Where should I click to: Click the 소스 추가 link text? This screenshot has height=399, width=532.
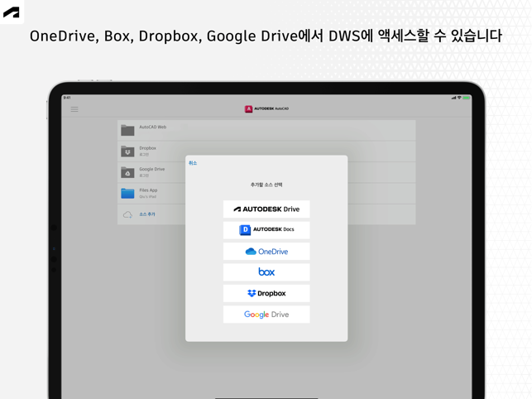147,214
